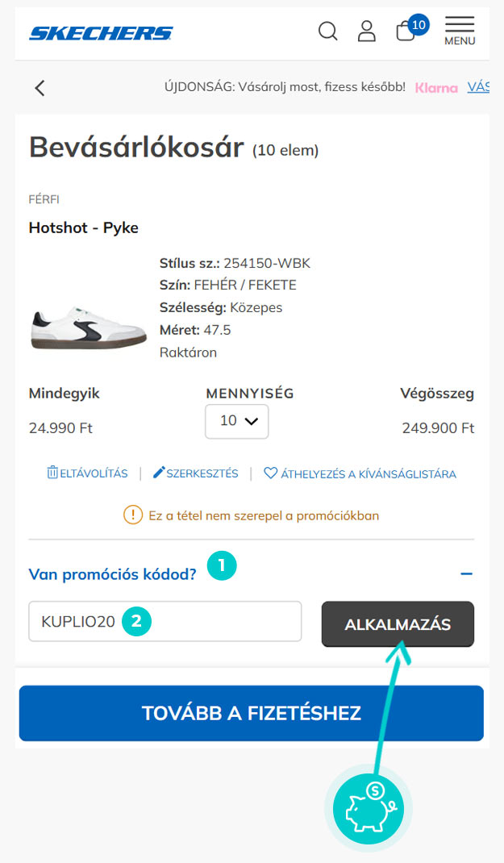Open the search magnifier icon
The height and width of the screenshot is (863, 504).
[327, 31]
